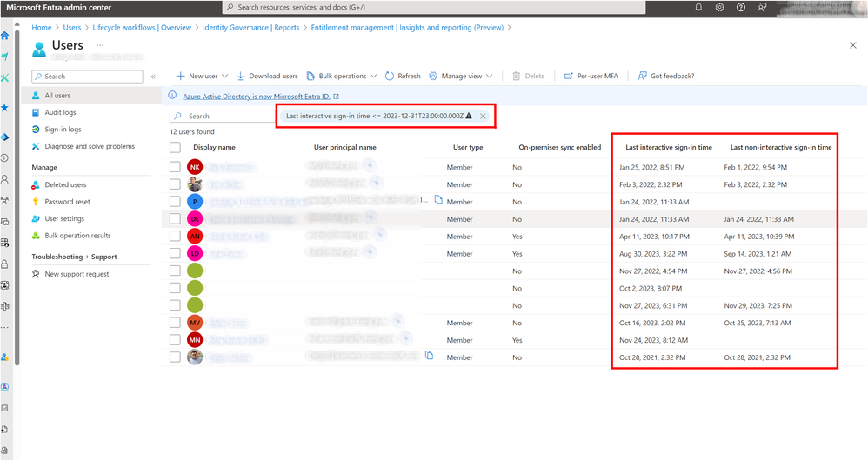
Task: Open New support request
Action: pos(77,274)
